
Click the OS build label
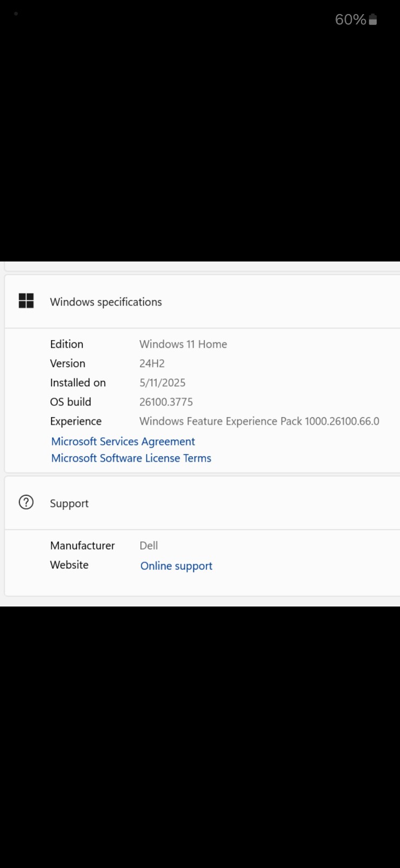70,402
